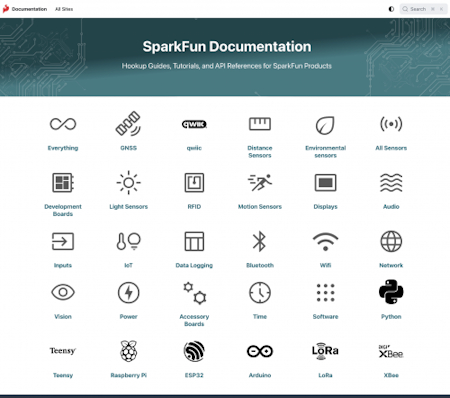This screenshot has width=450, height=398.
Task: Click the Arduino infinity logo icon
Action: [260, 351]
